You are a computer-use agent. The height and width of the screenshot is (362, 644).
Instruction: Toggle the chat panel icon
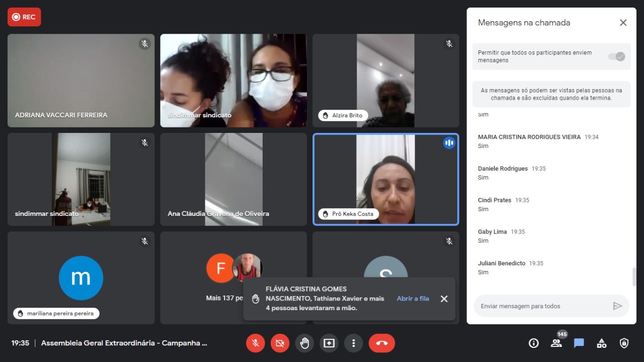pos(579,343)
